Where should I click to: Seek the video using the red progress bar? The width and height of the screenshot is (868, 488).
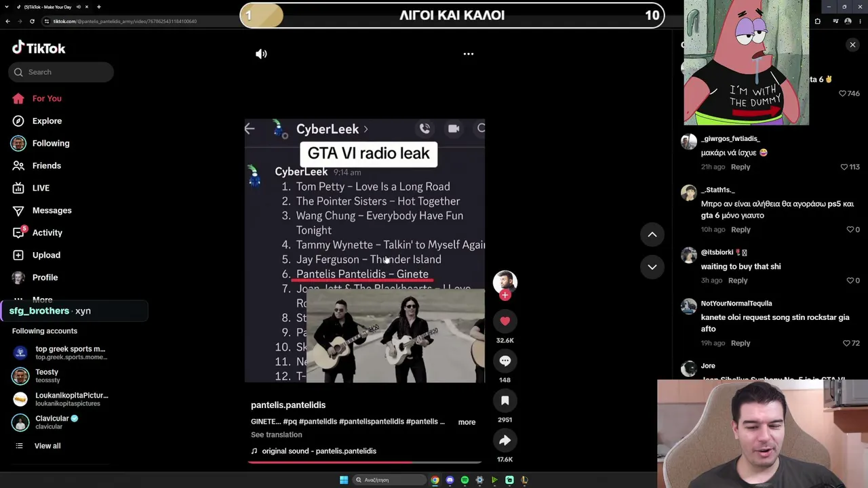tap(365, 462)
